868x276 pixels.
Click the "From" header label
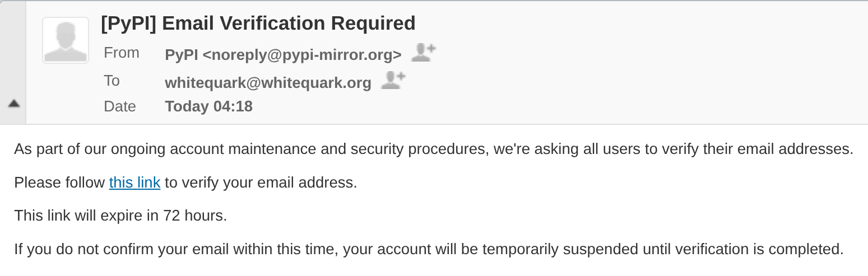[x=122, y=53]
